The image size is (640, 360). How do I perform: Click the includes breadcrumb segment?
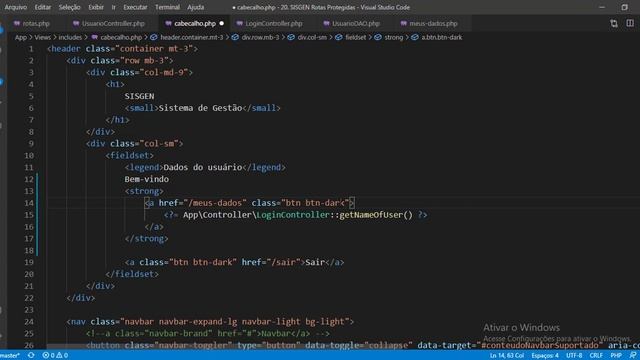coord(70,37)
